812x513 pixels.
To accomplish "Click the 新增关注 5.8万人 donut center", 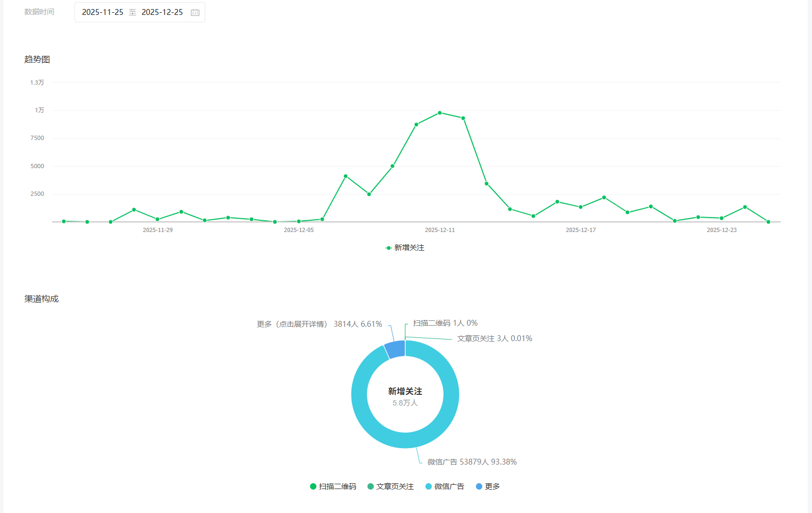I will pos(405,396).
